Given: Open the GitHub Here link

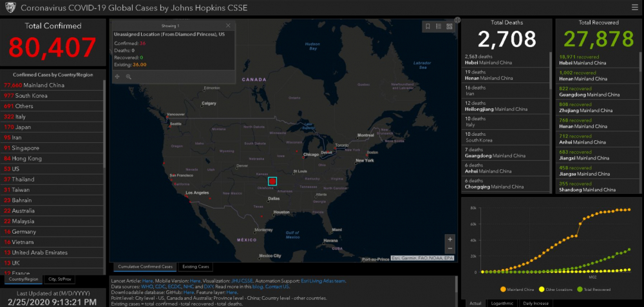Looking at the screenshot, I should tap(189, 292).
